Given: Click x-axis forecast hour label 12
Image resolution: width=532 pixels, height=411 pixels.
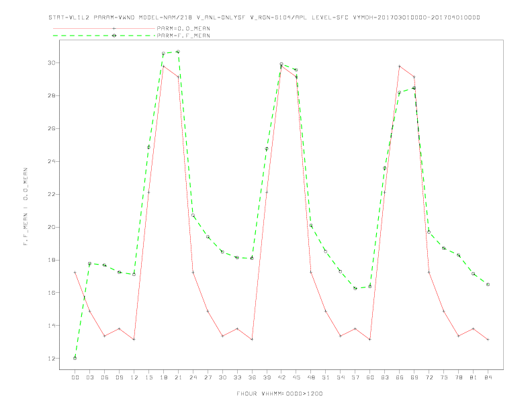Looking at the screenshot, I should click(x=134, y=377).
